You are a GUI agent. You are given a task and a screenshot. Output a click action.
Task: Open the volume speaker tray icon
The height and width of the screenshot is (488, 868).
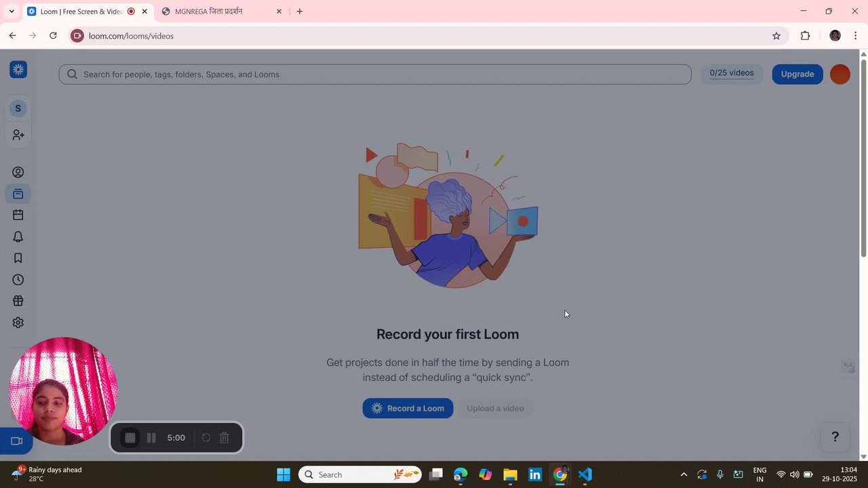coord(794,474)
